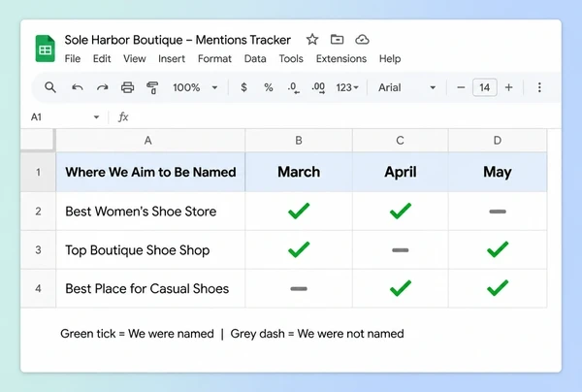Screen dimensions: 582x392
Task: Open the Data menu
Action: click(x=255, y=58)
